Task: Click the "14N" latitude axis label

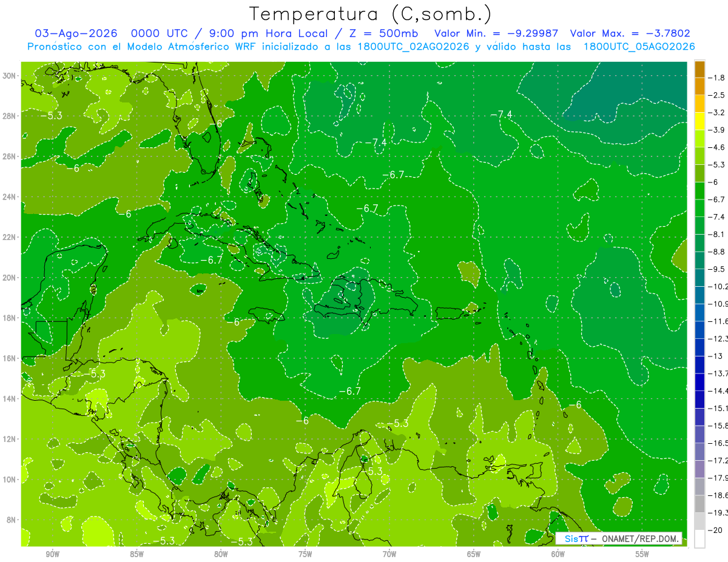Action: 8,399
